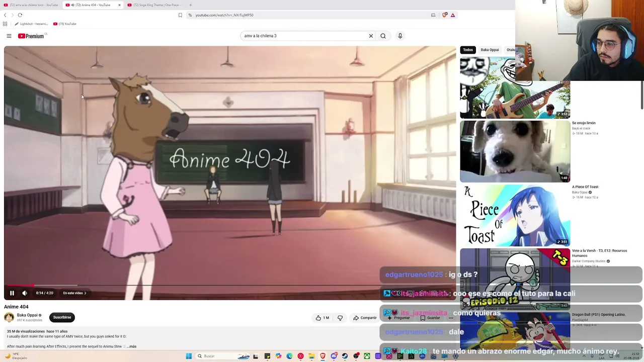This screenshot has width=644, height=362.
Task: Select the 'Baka Oppai' filter chip
Action: tap(490, 50)
